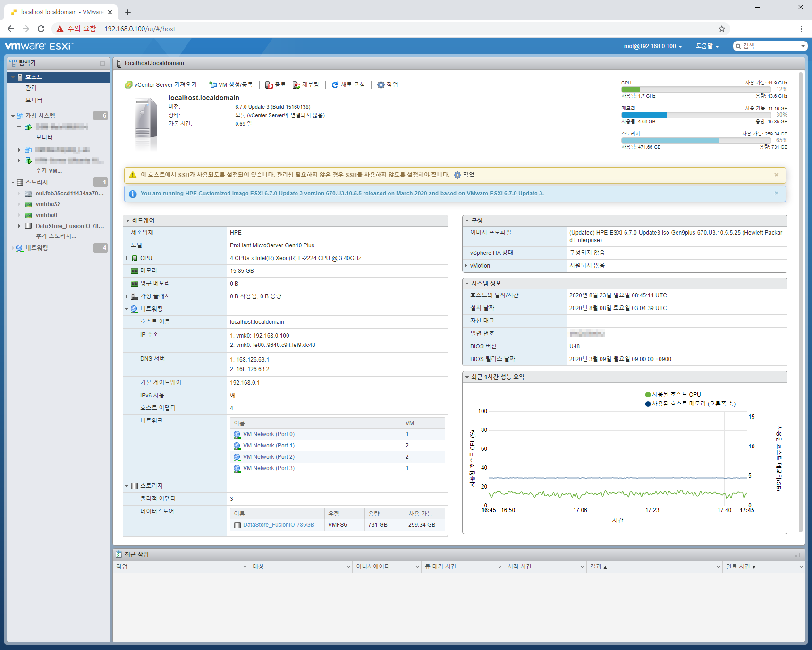Expand the vMotion row
812x650 pixels.
[466, 266]
